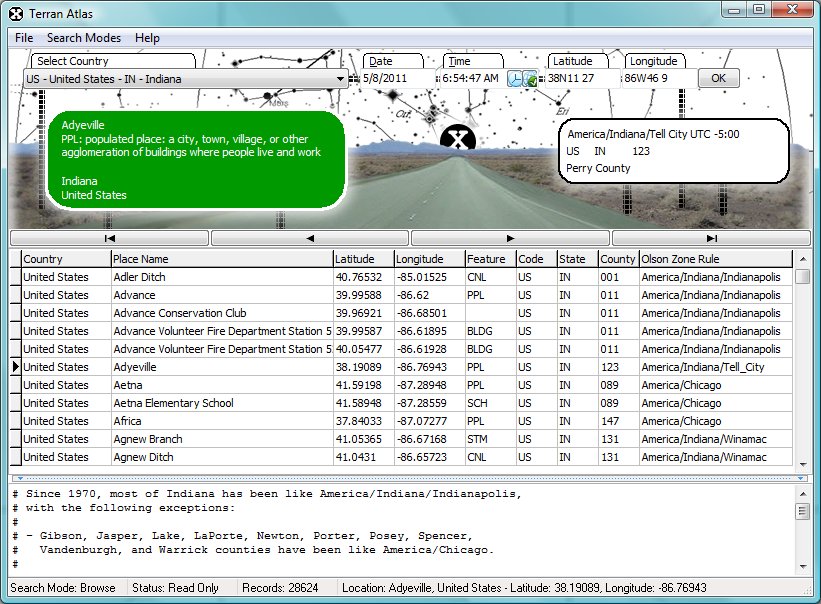
Task: Click the America/Indiana/Tell City timezone info box
Action: click(674, 151)
